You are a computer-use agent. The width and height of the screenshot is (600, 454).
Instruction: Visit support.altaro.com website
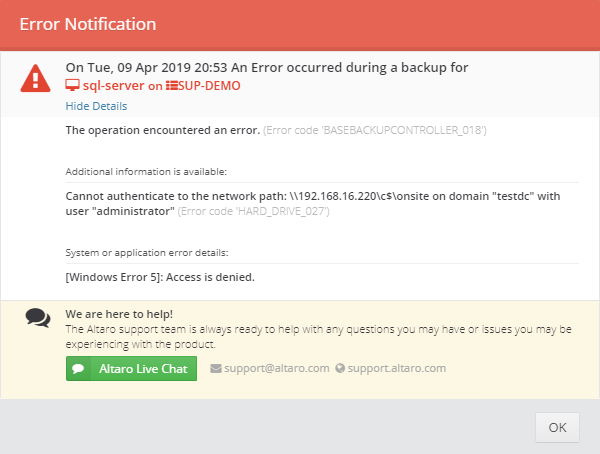[396, 368]
